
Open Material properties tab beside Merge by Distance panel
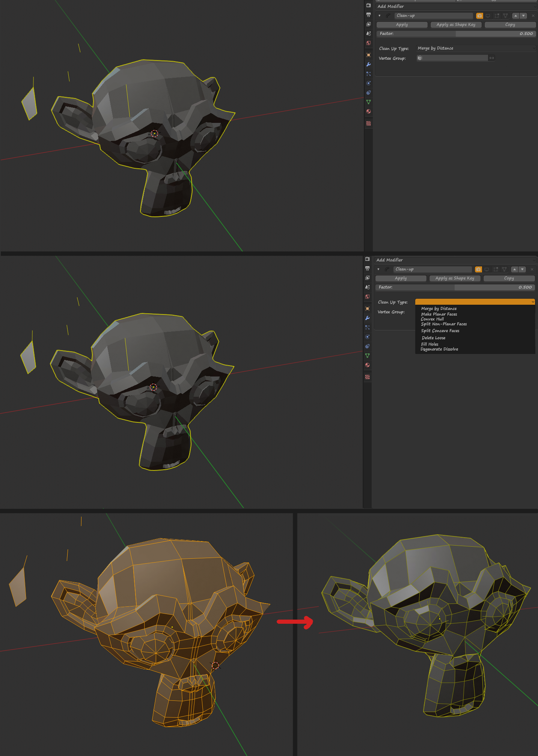point(368,111)
